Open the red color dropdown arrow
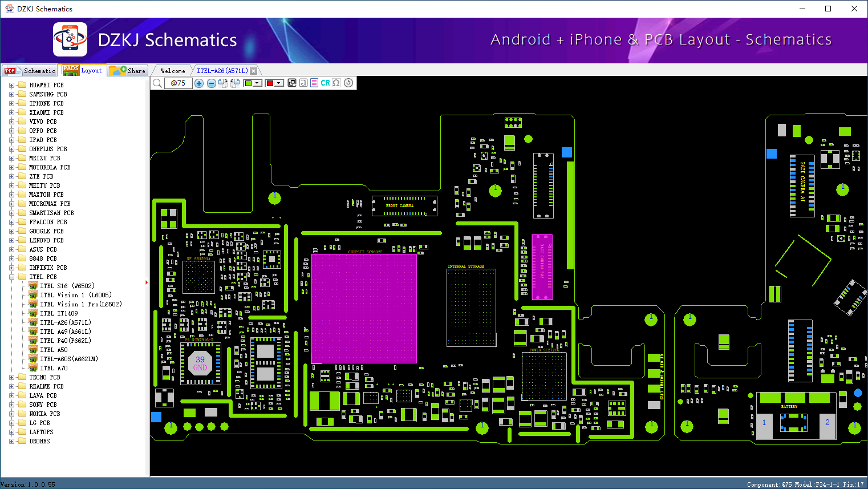 point(279,83)
